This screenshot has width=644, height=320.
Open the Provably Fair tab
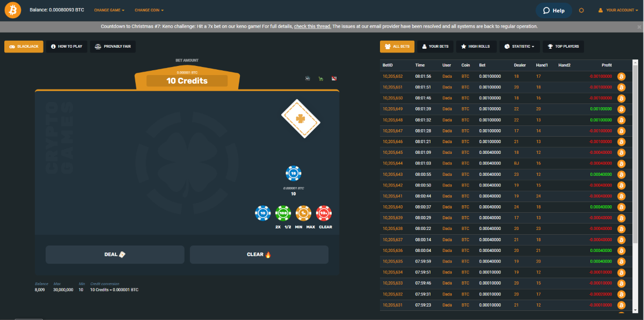point(113,47)
